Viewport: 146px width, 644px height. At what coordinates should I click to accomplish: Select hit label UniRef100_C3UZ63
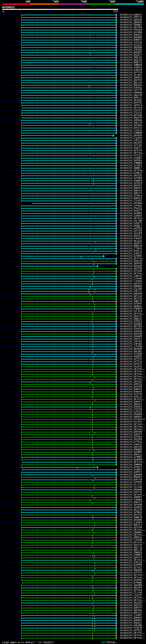tap(131, 138)
